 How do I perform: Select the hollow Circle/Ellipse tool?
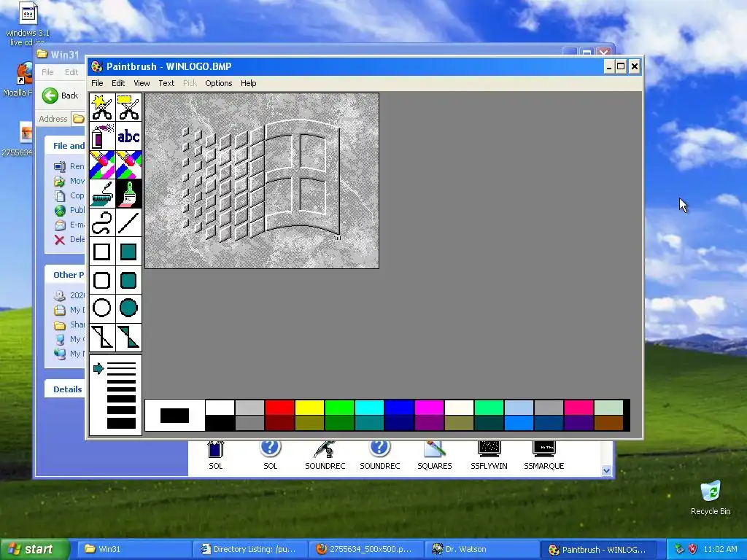pyautogui.click(x=102, y=308)
